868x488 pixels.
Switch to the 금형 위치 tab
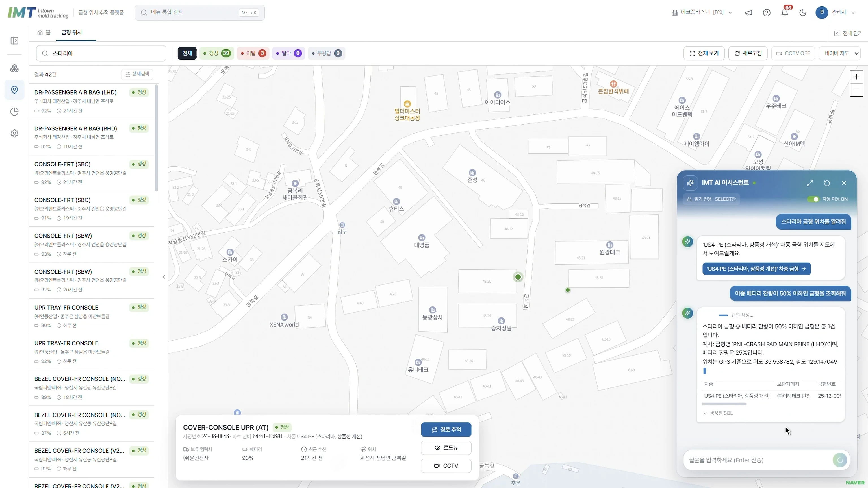point(71,33)
